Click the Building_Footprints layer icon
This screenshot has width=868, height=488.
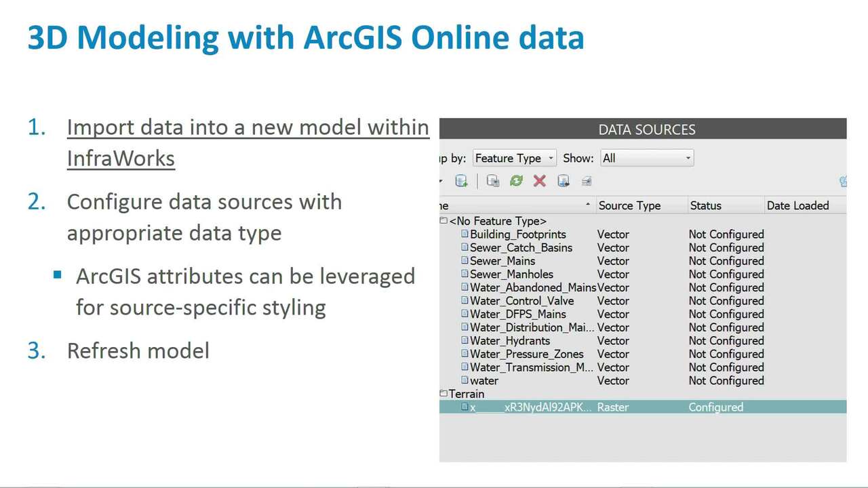coord(465,234)
